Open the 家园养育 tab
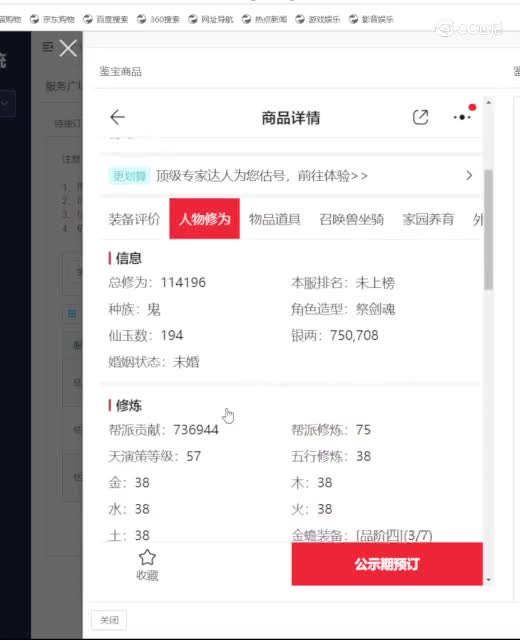Viewport: 520px width, 640px height. pyautogui.click(x=428, y=219)
